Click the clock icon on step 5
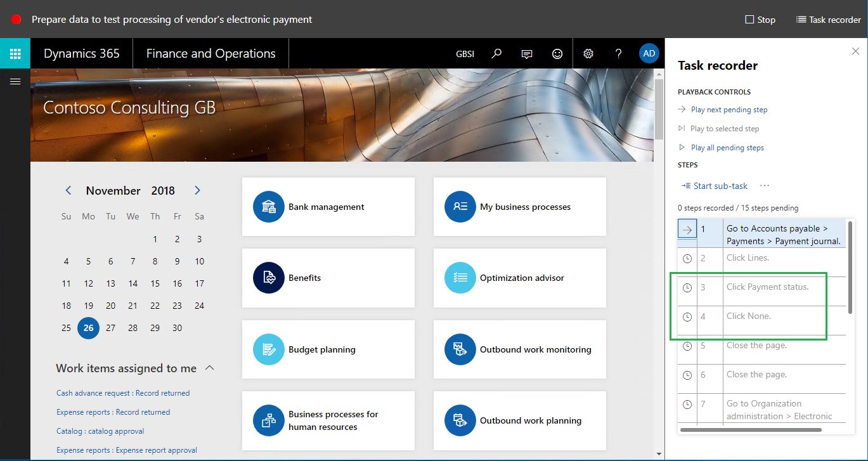The image size is (868, 461). 687,346
